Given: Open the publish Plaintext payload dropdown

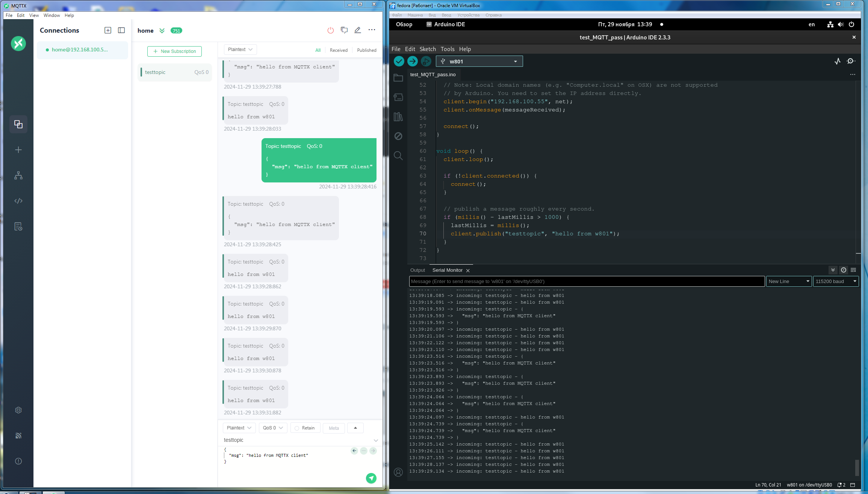Looking at the screenshot, I should tap(239, 428).
